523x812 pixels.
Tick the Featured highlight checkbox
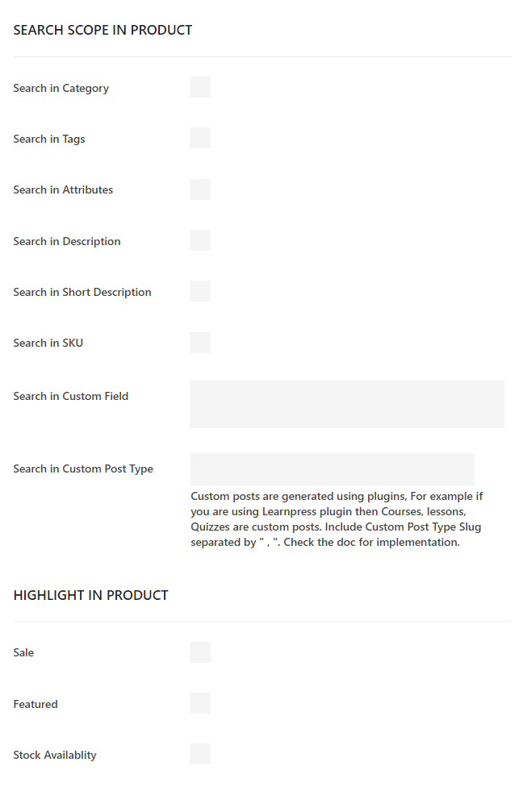point(200,703)
